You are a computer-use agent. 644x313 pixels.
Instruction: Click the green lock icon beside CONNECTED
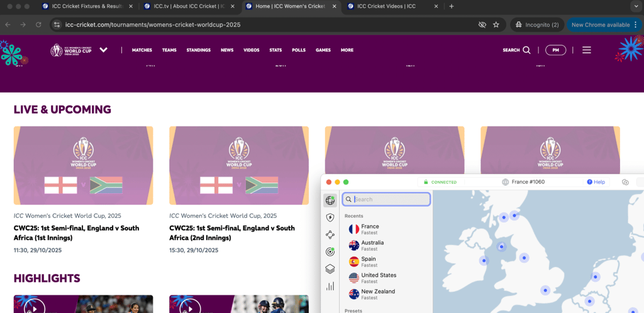click(426, 182)
